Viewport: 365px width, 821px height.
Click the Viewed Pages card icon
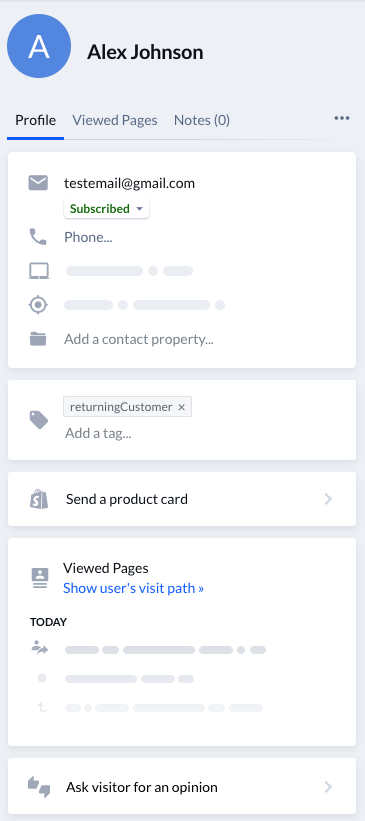pos(40,578)
